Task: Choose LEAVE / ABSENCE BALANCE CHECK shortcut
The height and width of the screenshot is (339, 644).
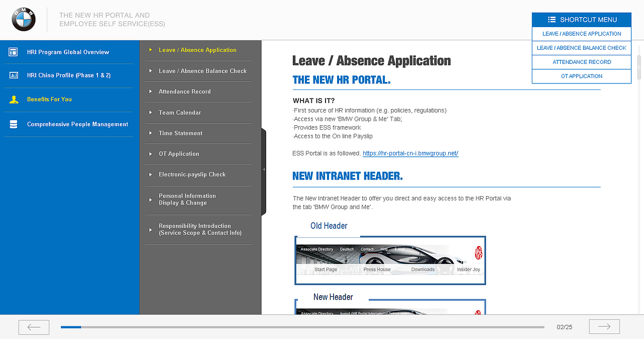Action: click(x=582, y=48)
